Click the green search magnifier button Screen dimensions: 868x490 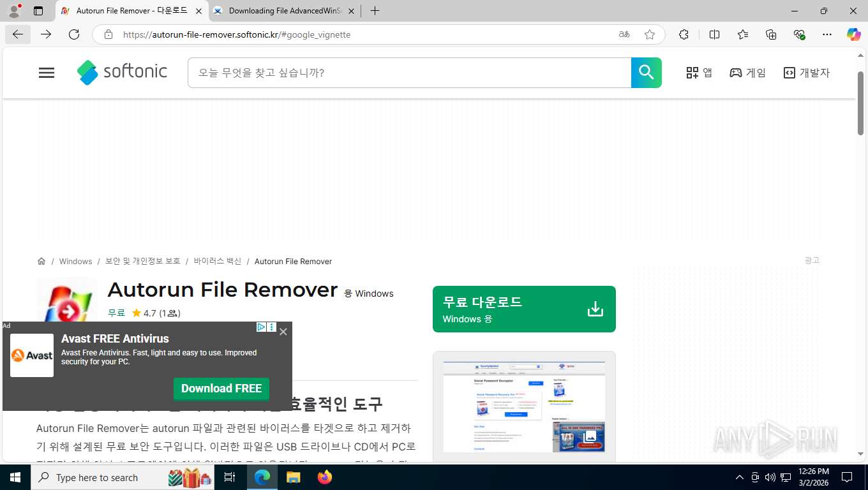point(646,73)
